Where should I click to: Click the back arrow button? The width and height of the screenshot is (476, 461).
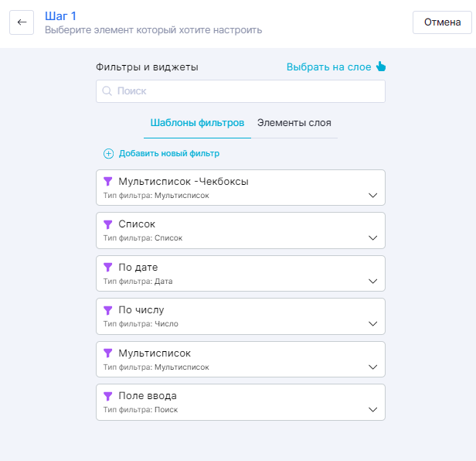pos(22,22)
